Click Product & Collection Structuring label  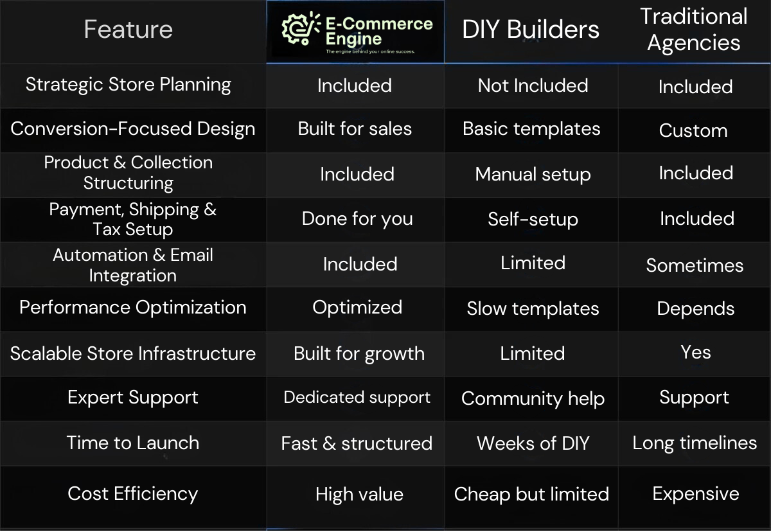128,173
